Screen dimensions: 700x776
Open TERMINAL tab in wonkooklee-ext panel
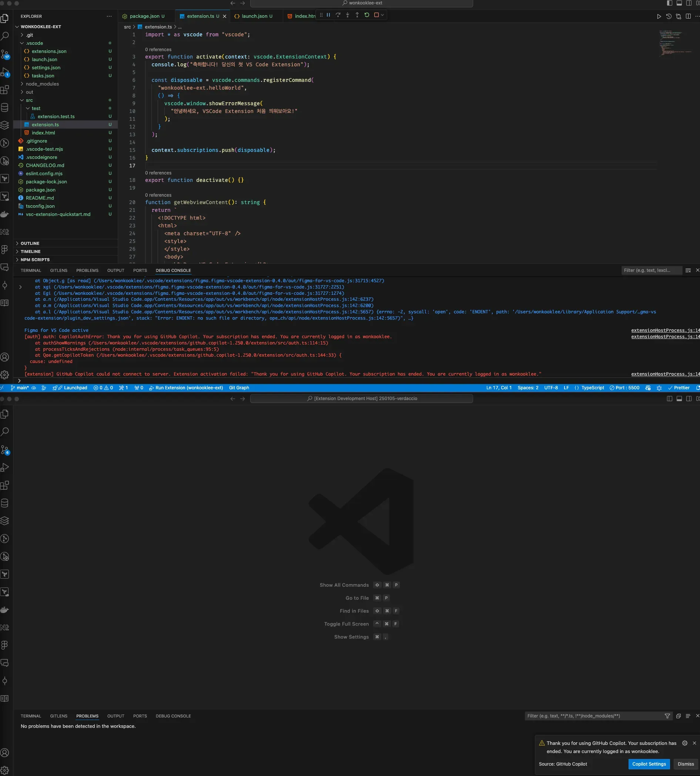point(31,271)
